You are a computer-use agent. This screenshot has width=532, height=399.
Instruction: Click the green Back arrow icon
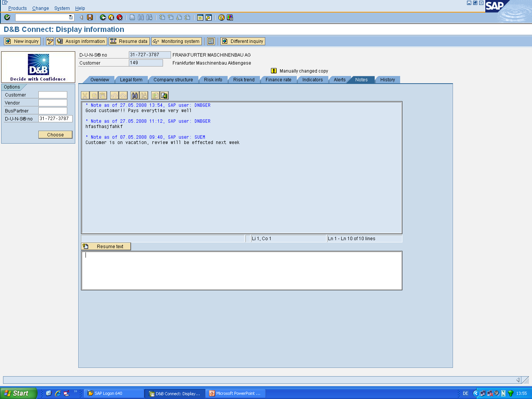coord(103,17)
